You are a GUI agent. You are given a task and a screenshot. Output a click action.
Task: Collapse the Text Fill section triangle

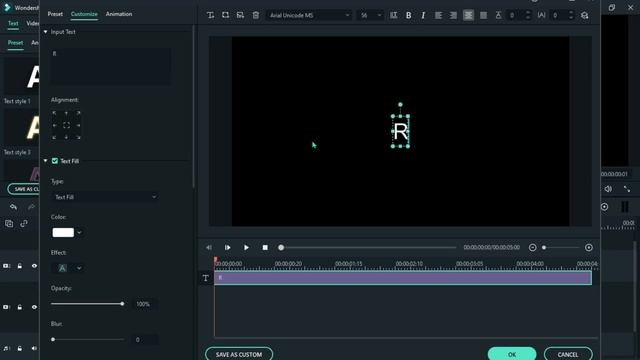tap(45, 161)
